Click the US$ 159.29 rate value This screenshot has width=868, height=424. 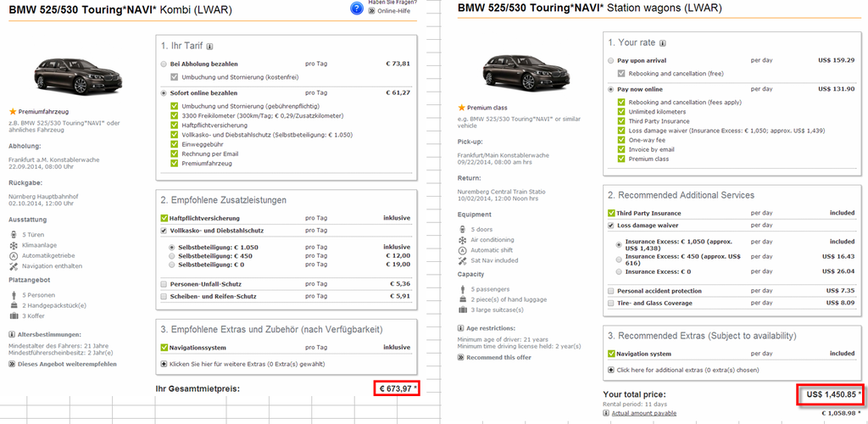click(838, 60)
